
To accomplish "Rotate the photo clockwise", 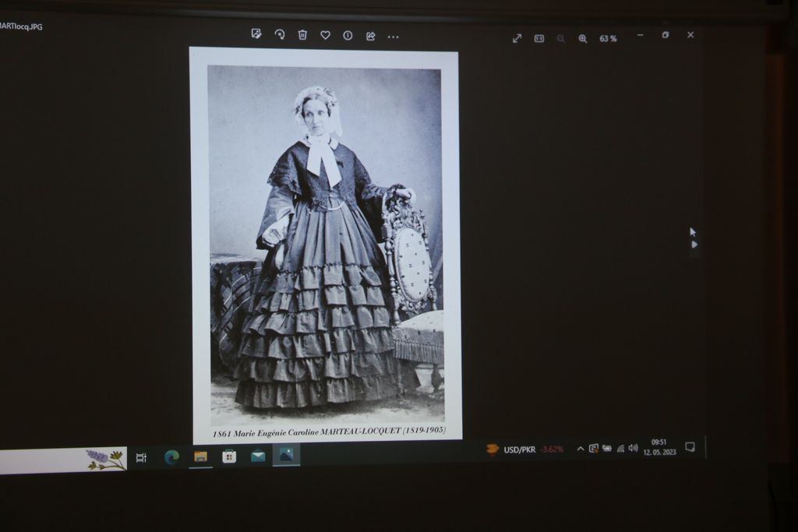I will tap(279, 34).
